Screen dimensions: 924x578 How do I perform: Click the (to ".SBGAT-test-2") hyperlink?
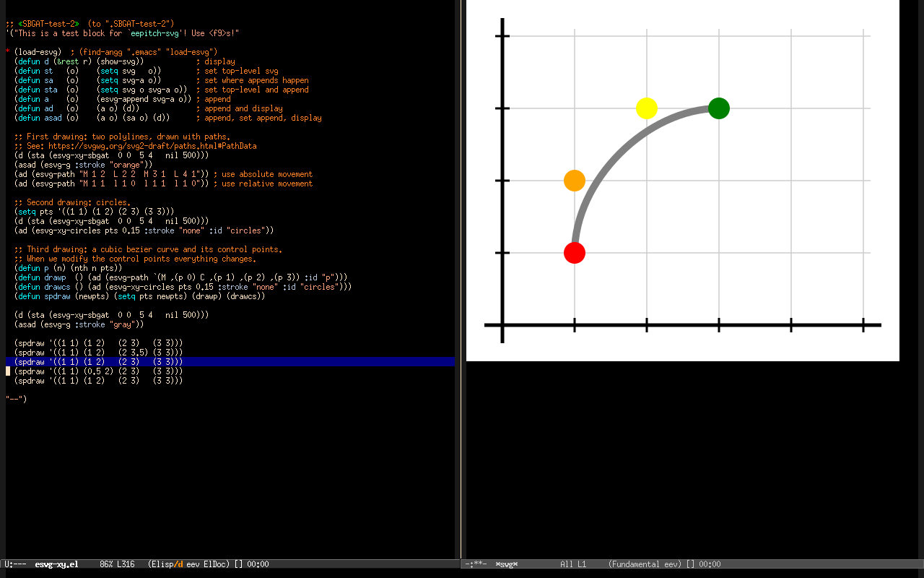[x=131, y=24]
